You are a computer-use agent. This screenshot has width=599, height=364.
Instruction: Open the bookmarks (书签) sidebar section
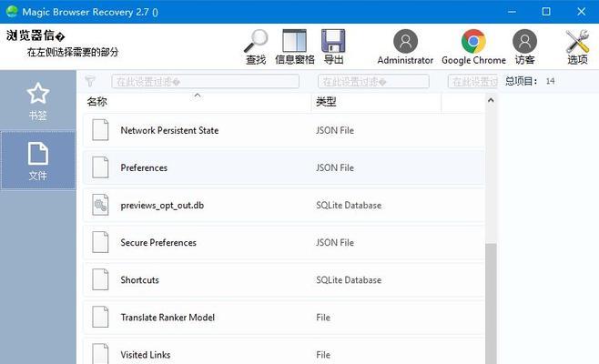[38, 101]
